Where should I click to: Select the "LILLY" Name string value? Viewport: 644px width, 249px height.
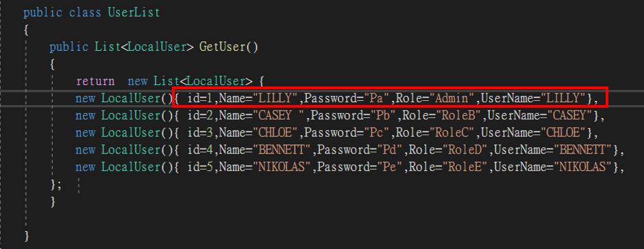[x=275, y=98]
